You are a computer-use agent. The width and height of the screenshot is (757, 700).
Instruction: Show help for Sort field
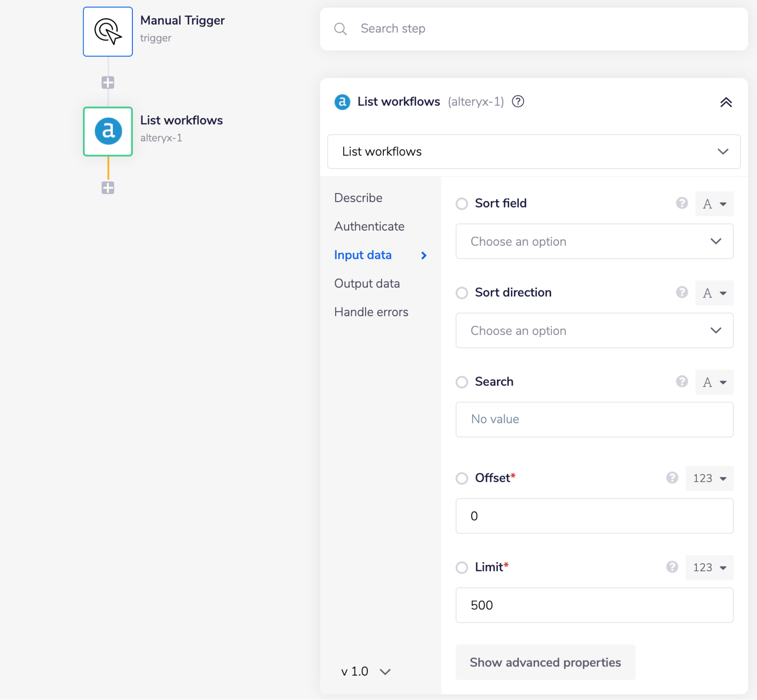[x=682, y=203]
